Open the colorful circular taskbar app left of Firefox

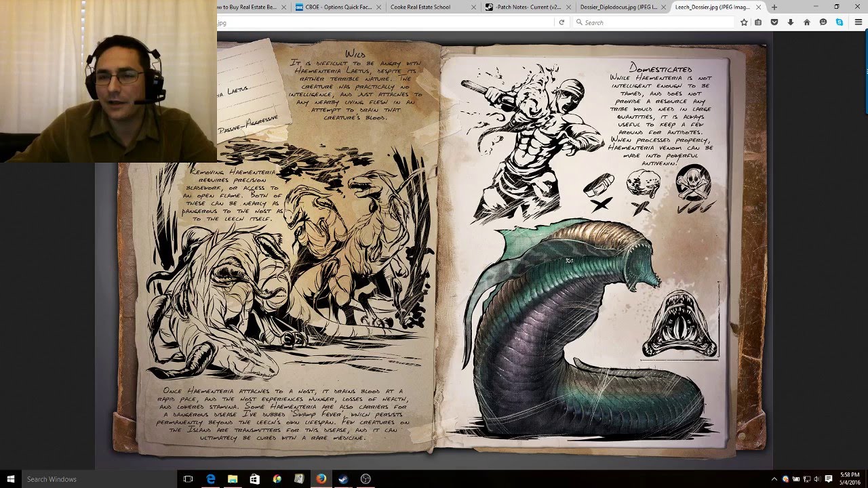pos(277,479)
